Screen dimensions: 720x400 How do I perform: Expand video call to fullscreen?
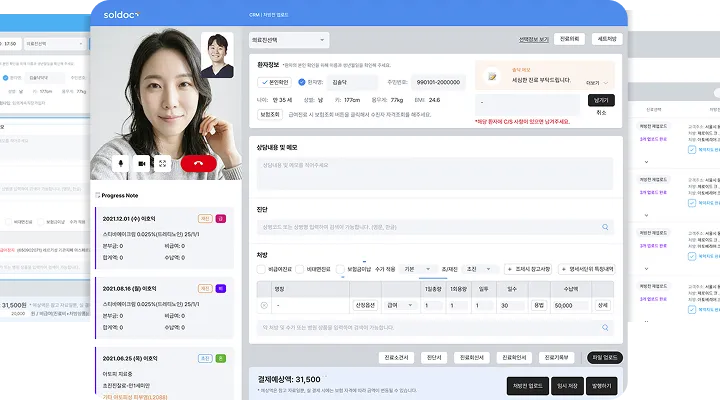click(x=163, y=163)
